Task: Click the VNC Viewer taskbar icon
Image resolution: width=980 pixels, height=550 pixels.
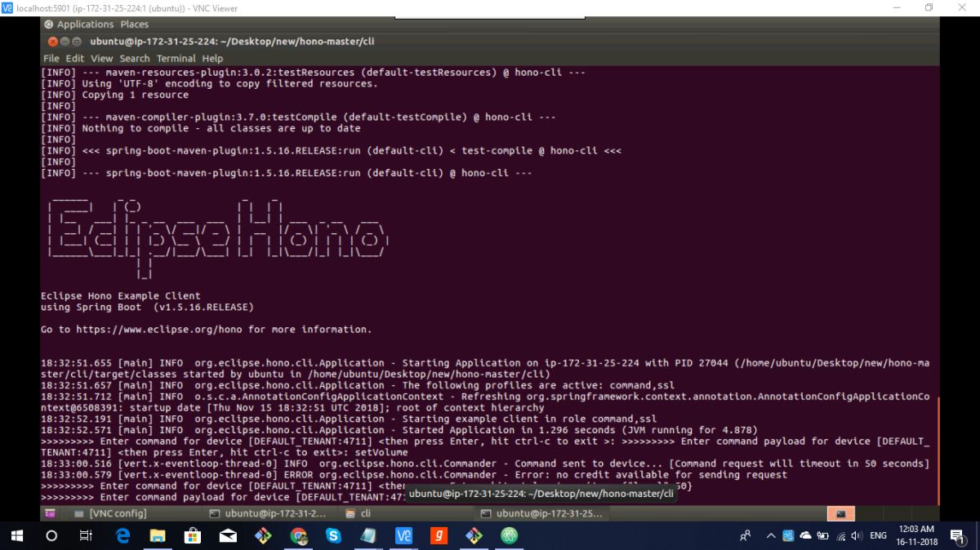Action: point(403,536)
